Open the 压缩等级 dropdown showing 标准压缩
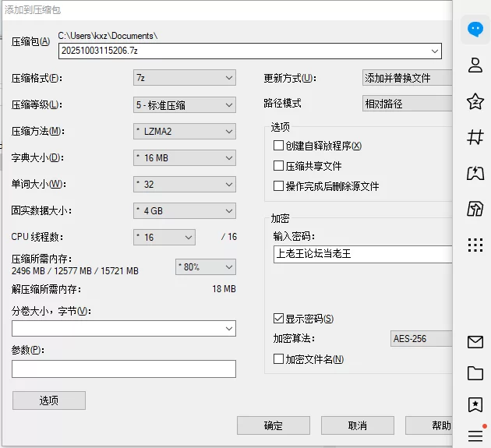The height and width of the screenshot is (448, 491). point(184,104)
